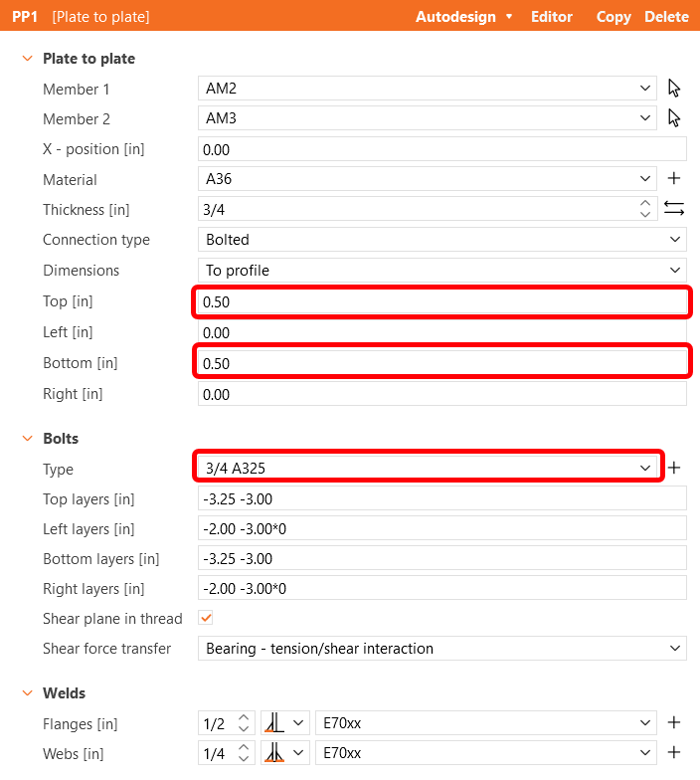The width and height of the screenshot is (700, 780).
Task: Collapse the Bolts section
Action: point(27,439)
